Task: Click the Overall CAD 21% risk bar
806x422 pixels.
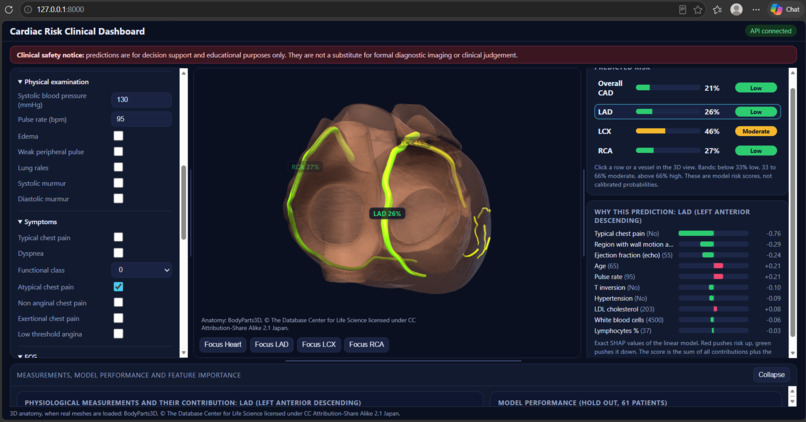Action: point(668,88)
